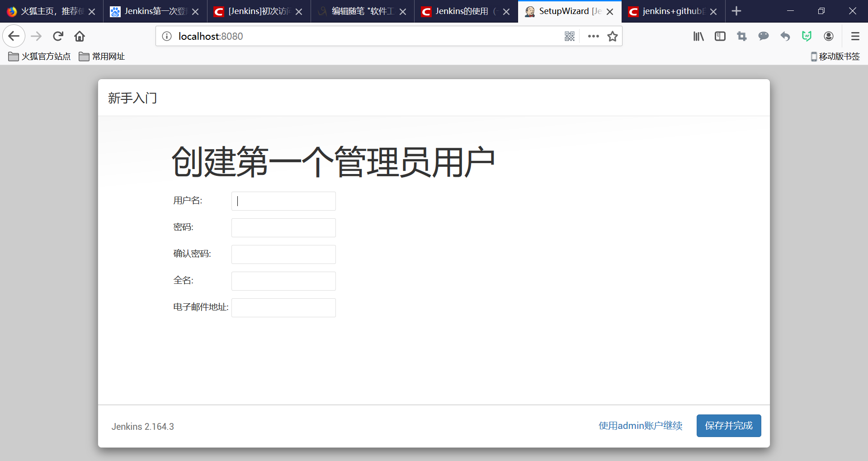Click the 保存并完成 button

(729, 426)
